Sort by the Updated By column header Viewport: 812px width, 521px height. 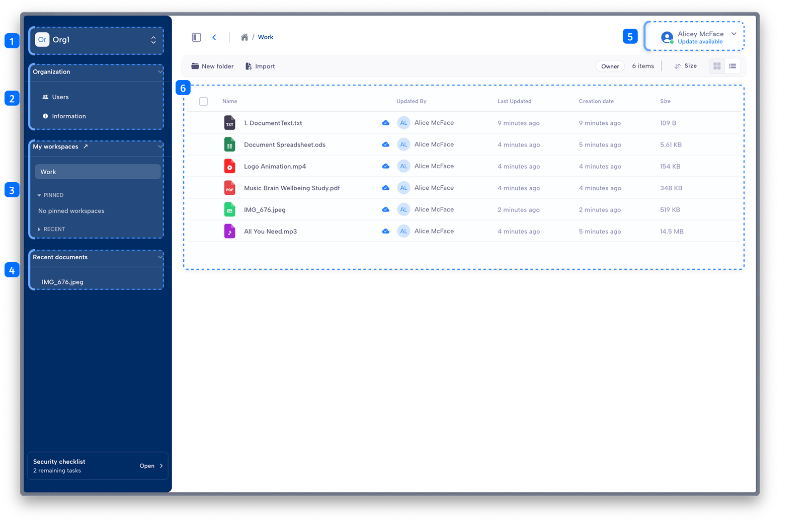click(411, 102)
